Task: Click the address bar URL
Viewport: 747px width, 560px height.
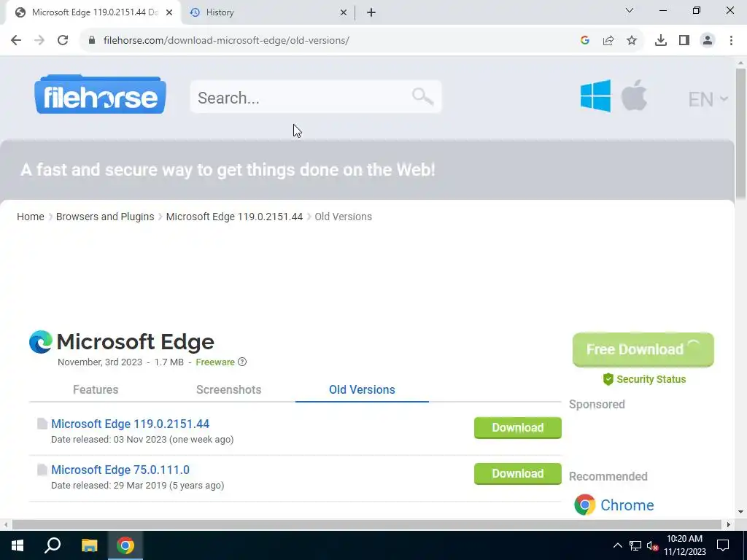Action: pos(226,40)
